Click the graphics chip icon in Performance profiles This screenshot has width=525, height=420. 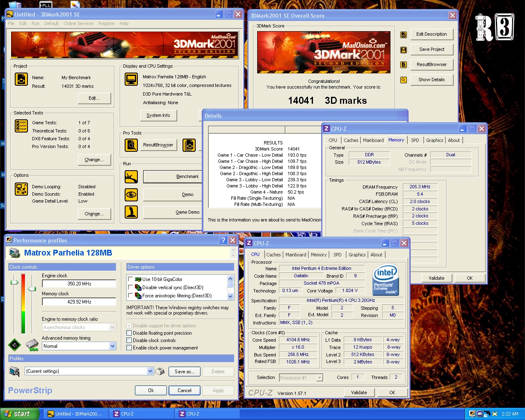click(15, 345)
